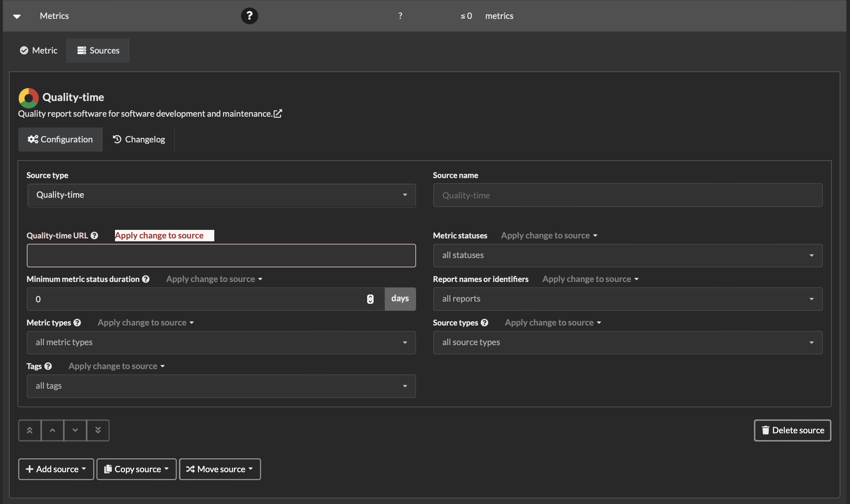Show help for Minimum metric status duration
Viewport: 850px width, 504px height.
146,279
